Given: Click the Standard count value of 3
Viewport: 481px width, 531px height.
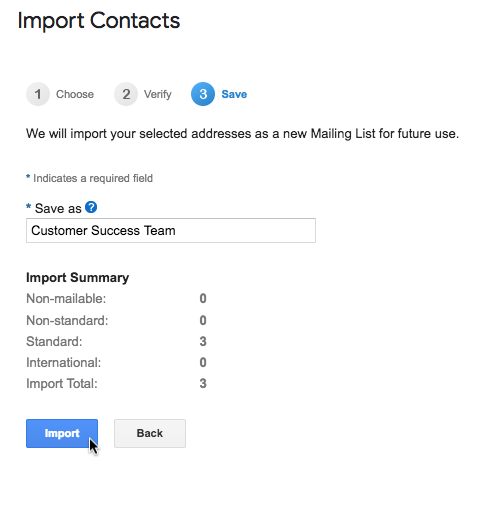Looking at the screenshot, I should point(203,341).
